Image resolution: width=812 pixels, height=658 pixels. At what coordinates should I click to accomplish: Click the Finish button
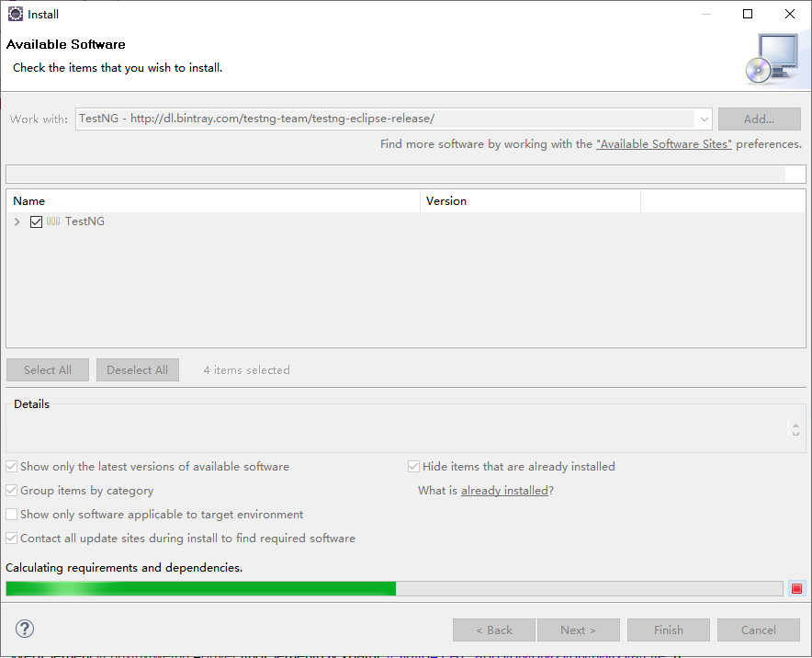669,630
